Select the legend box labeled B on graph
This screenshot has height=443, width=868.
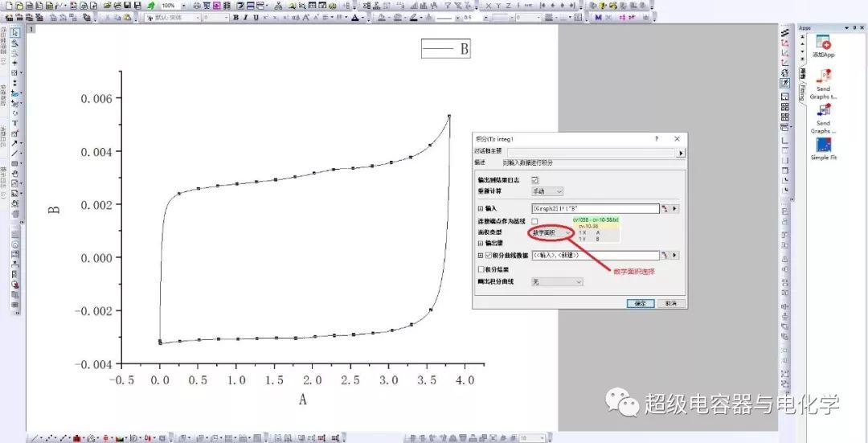coord(445,49)
